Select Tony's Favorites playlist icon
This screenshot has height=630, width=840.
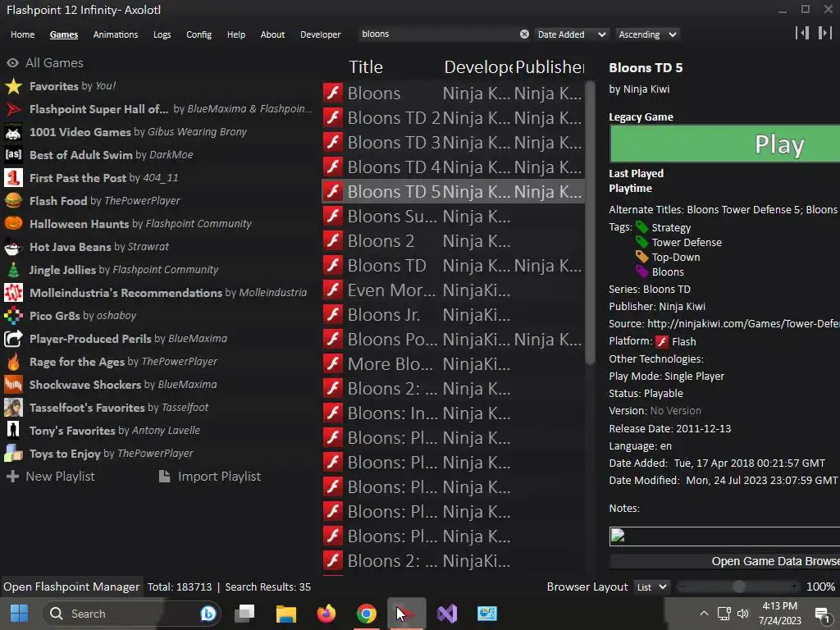point(13,431)
